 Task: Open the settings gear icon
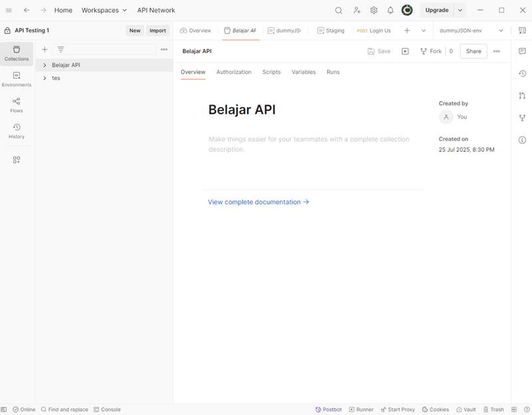click(374, 11)
